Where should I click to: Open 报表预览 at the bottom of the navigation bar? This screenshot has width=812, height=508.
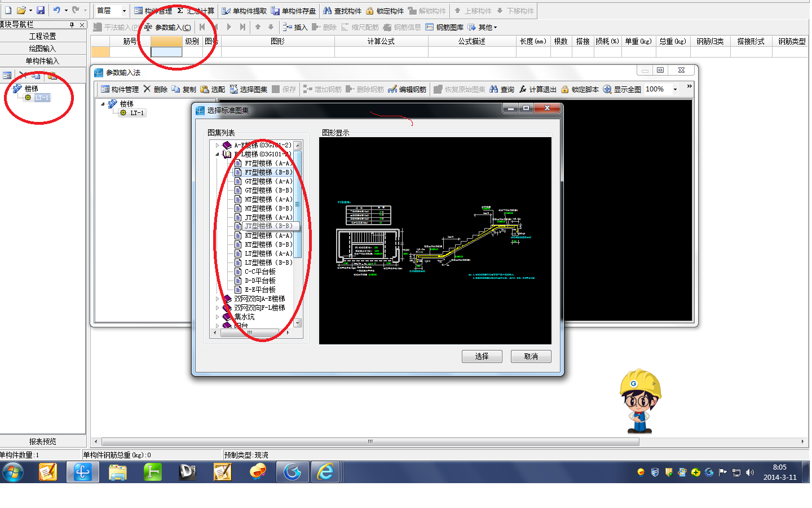[x=43, y=441]
